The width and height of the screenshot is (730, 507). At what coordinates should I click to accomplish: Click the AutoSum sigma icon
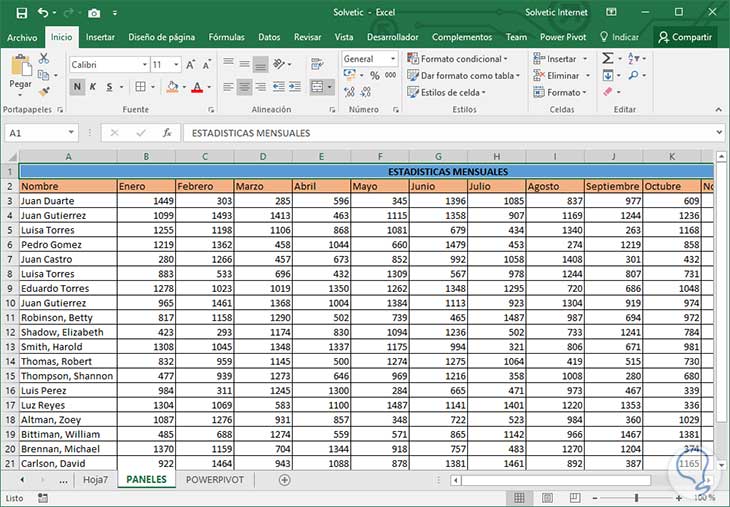[x=607, y=59]
